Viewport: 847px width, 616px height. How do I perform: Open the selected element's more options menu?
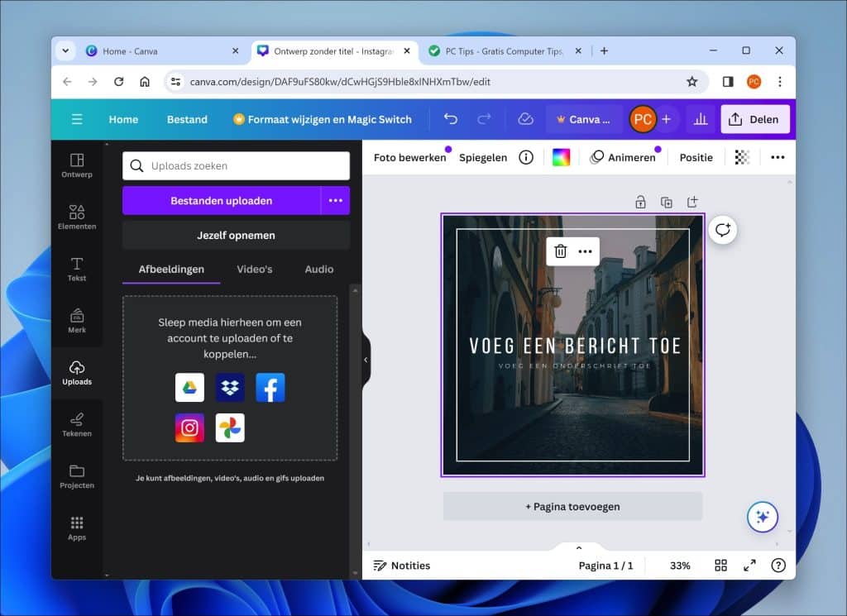pyautogui.click(x=585, y=251)
